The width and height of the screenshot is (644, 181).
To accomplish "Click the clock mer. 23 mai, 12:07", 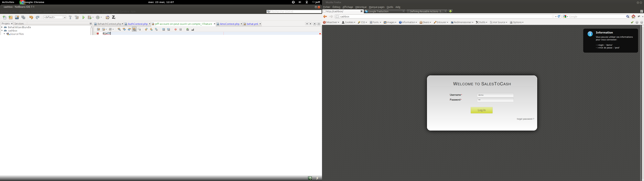I will pyautogui.click(x=161, y=2).
